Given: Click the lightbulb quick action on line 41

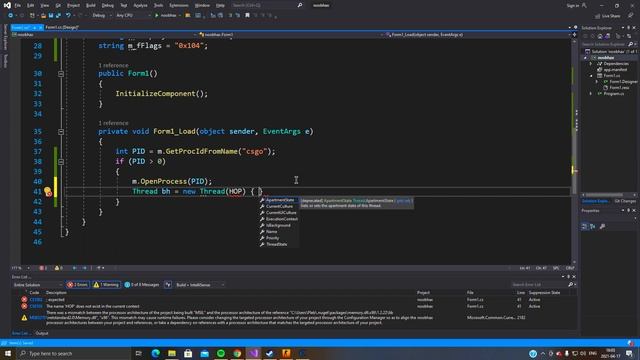Looking at the screenshot, I should (47, 191).
